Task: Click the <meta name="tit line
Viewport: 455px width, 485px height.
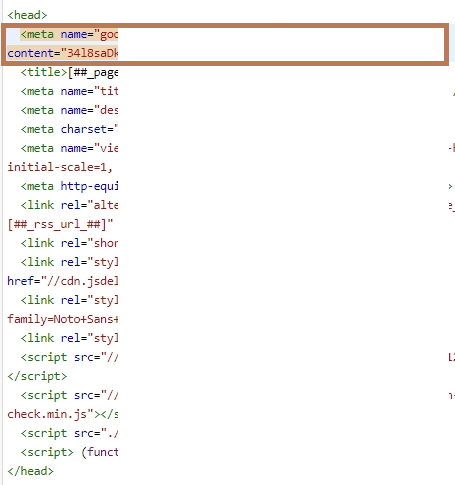Action: pyautogui.click(x=69, y=91)
